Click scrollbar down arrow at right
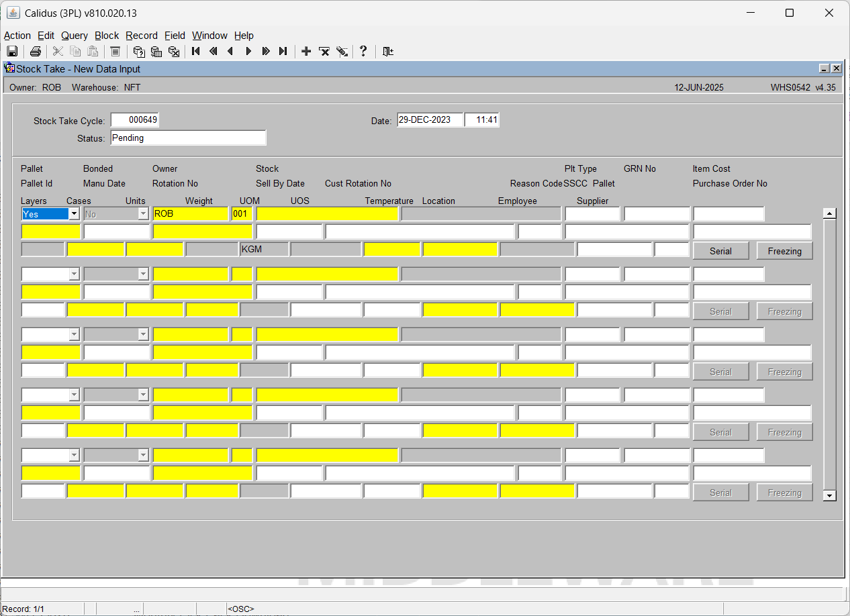Image resolution: width=850 pixels, height=616 pixels. (830, 495)
